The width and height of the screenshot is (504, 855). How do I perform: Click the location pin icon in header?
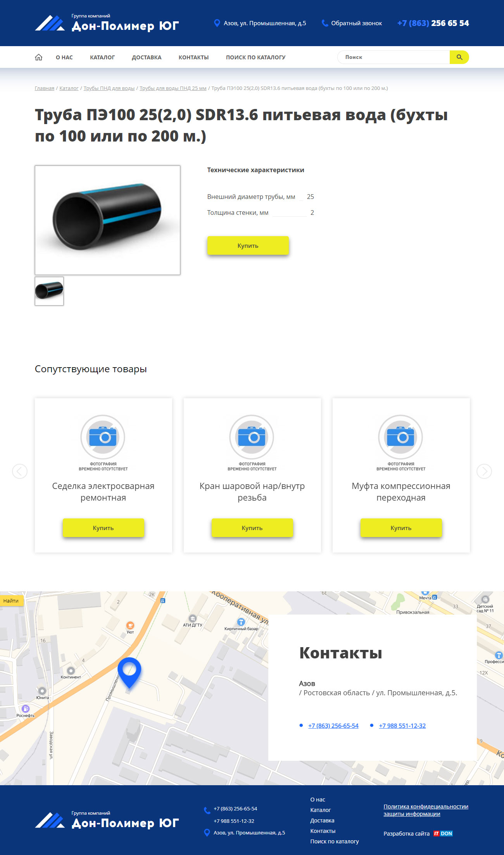click(x=217, y=23)
